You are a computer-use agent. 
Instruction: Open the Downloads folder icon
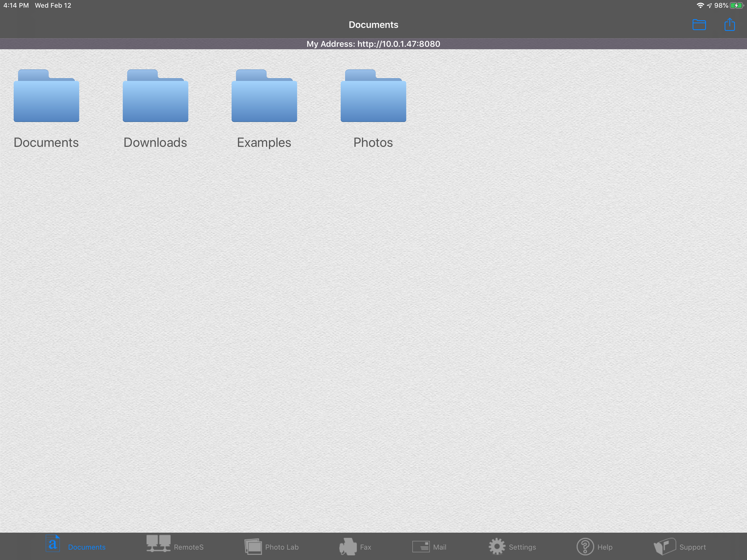point(155,96)
